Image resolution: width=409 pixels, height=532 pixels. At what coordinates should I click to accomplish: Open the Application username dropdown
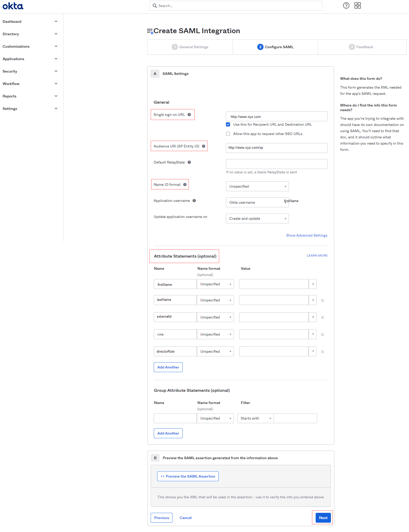click(257, 202)
